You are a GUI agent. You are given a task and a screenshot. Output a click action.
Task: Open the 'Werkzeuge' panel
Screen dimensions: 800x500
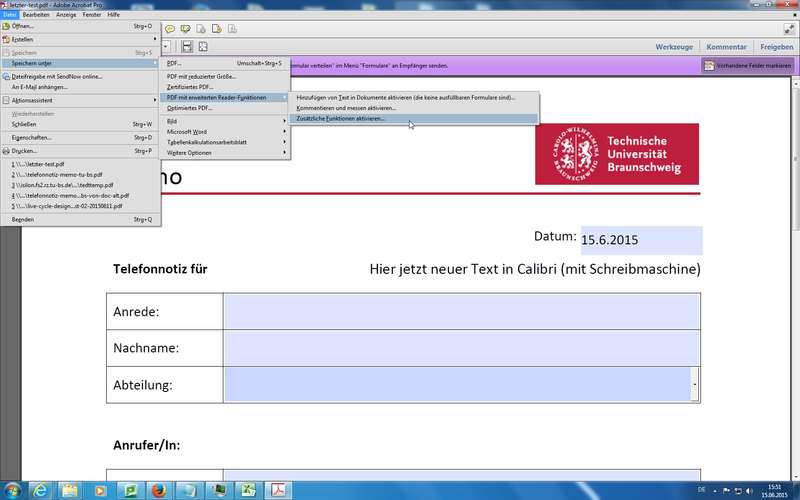pos(675,47)
